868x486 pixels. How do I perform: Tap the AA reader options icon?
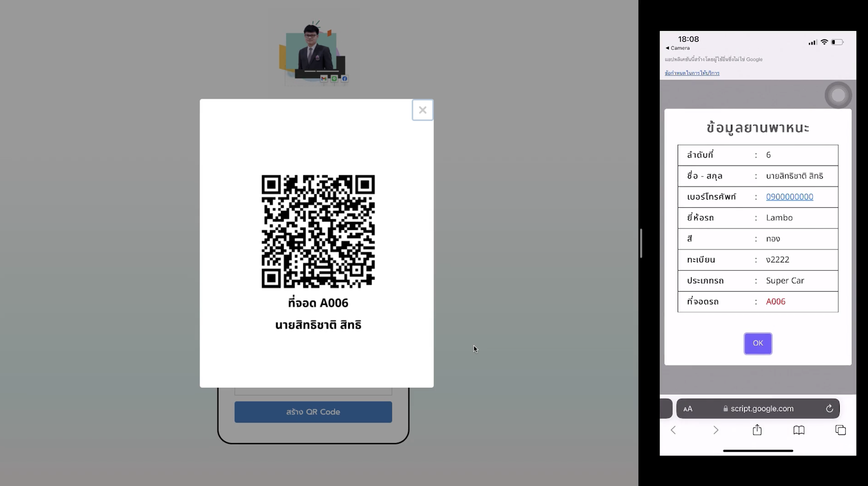688,409
